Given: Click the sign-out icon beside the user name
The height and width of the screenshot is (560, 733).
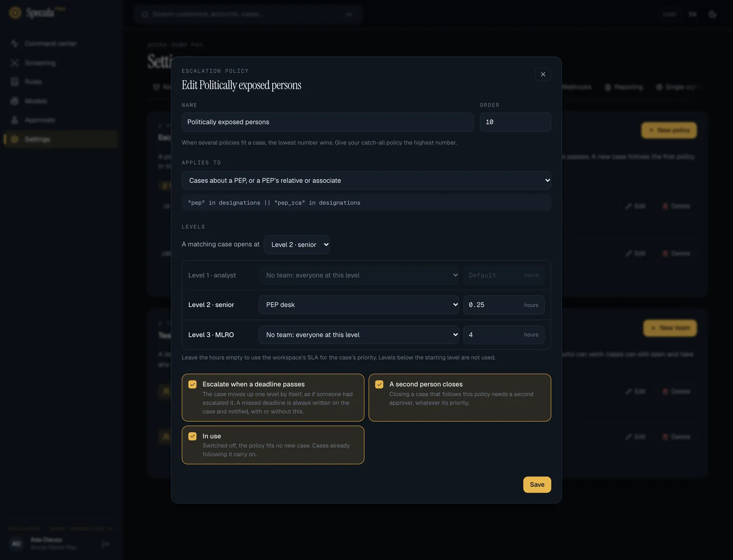Looking at the screenshot, I should tap(105, 544).
